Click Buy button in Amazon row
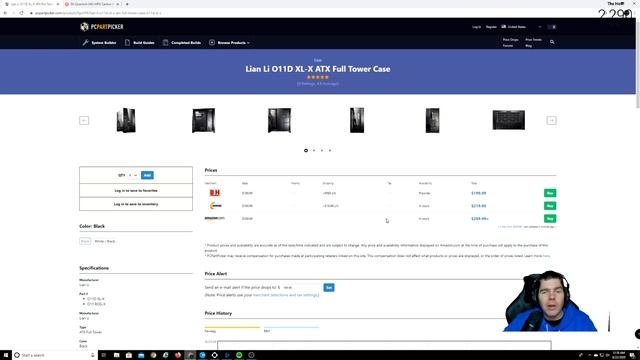 [x=550, y=219]
